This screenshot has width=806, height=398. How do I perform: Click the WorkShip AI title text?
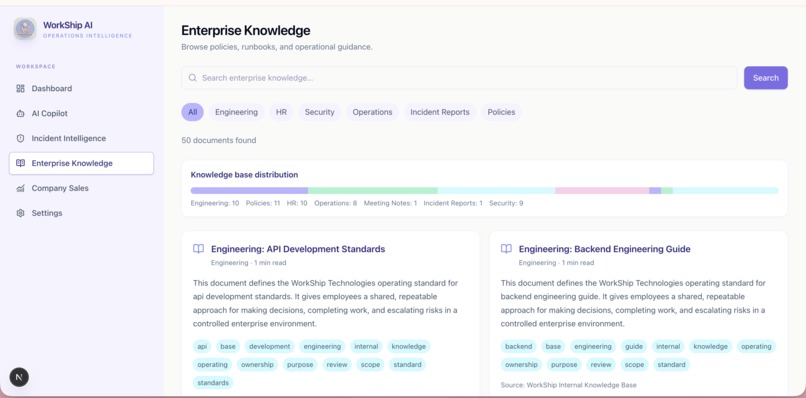click(x=68, y=25)
